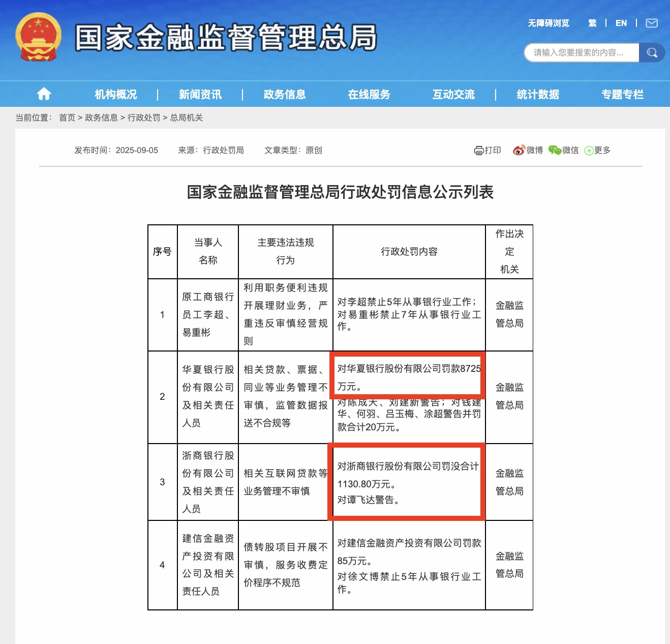
Task: Click the 更多 share label
Action: (602, 150)
